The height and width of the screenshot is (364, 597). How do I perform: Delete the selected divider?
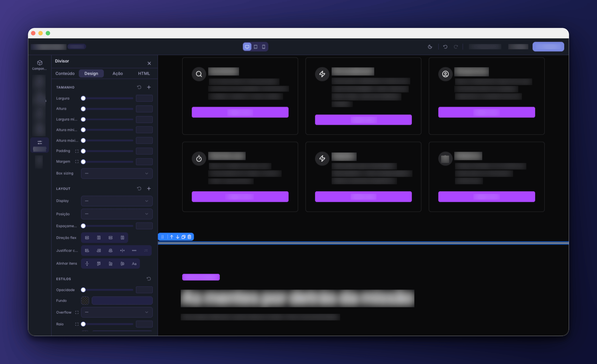click(x=189, y=237)
